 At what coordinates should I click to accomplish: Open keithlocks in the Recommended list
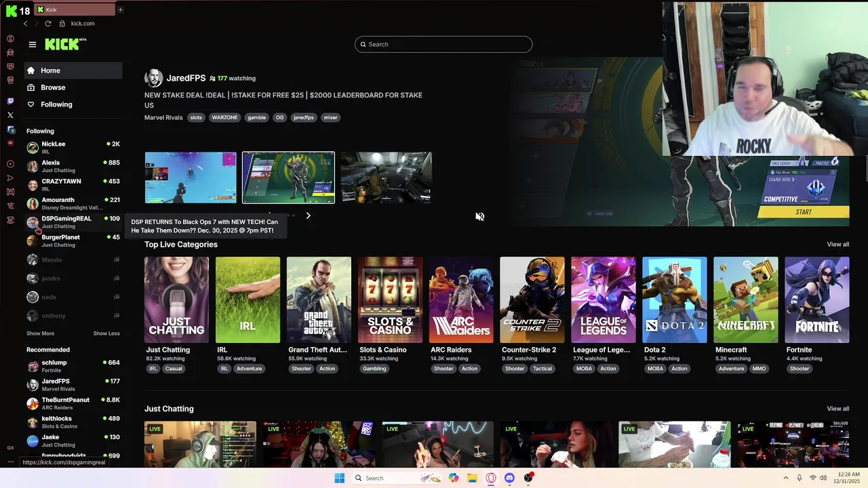[x=73, y=422]
